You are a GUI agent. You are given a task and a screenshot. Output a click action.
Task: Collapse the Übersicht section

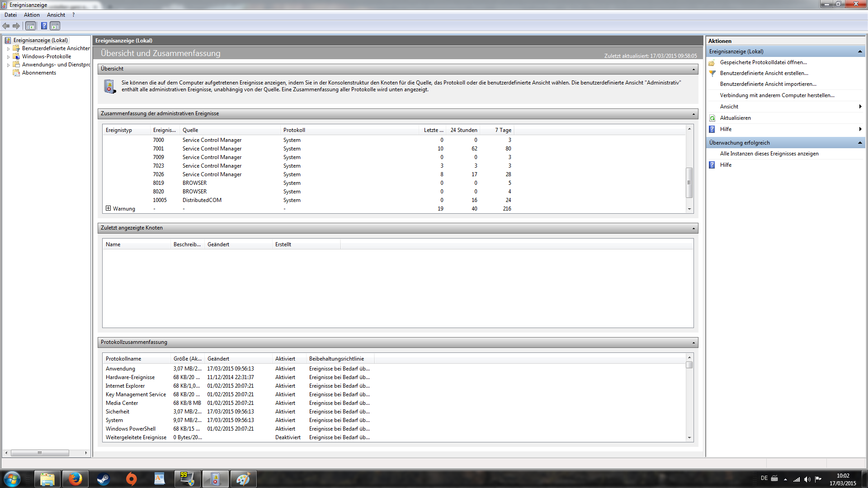pyautogui.click(x=693, y=69)
